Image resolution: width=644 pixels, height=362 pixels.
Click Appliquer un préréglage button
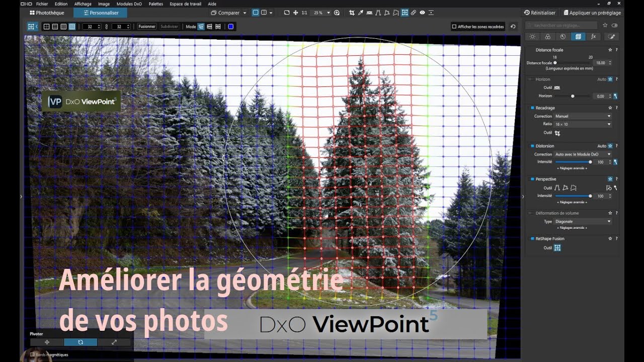592,13
